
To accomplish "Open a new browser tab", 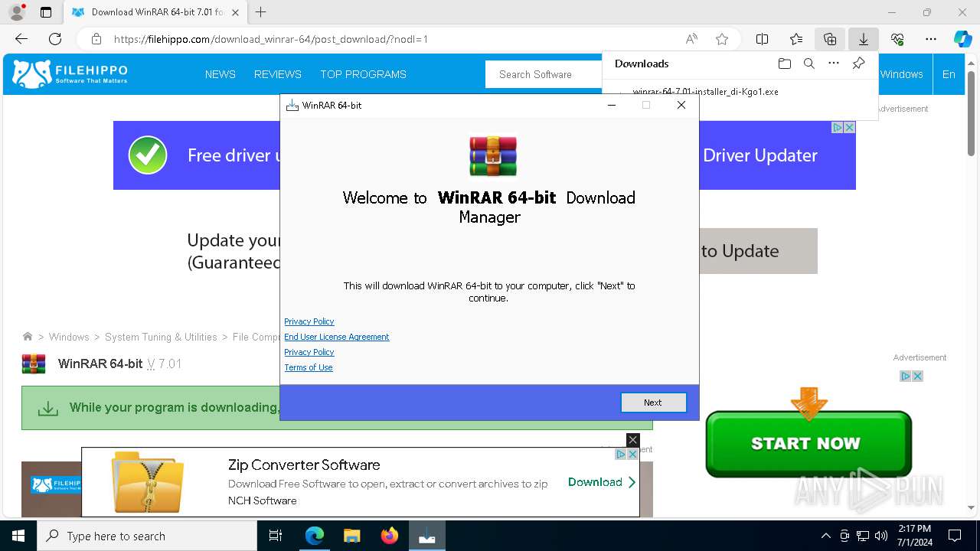I will (x=261, y=12).
